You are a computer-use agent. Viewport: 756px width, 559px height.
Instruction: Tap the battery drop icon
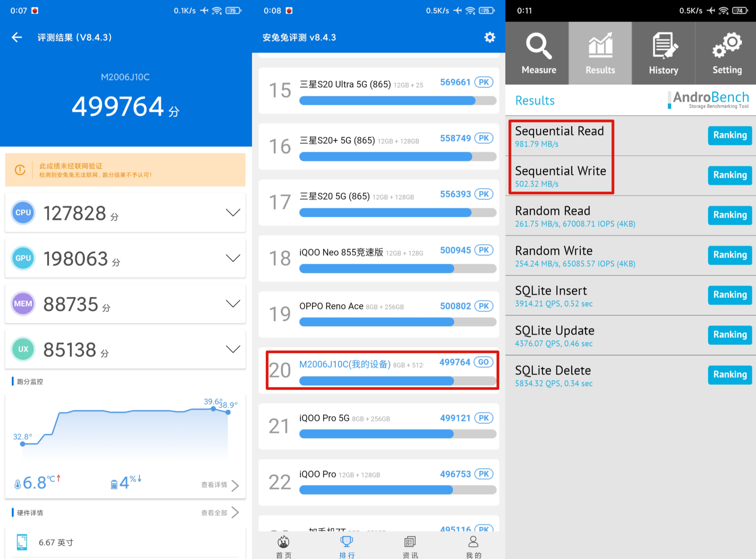tap(114, 484)
